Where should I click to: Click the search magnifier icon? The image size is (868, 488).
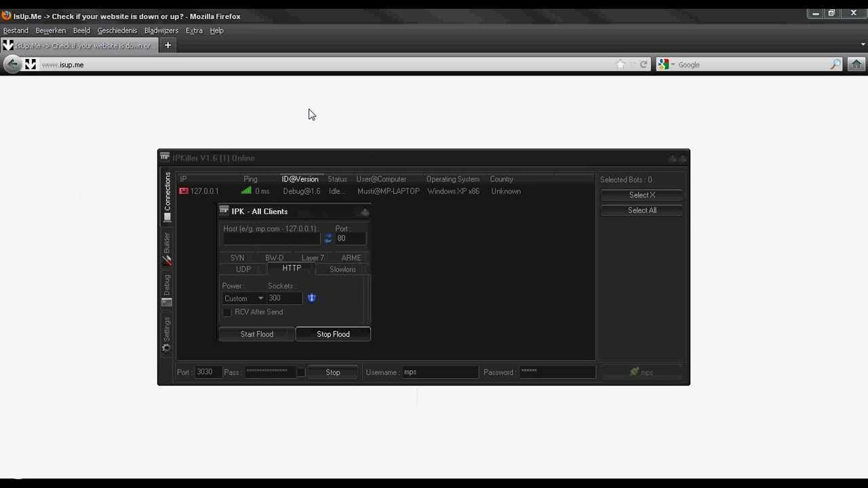(x=835, y=64)
